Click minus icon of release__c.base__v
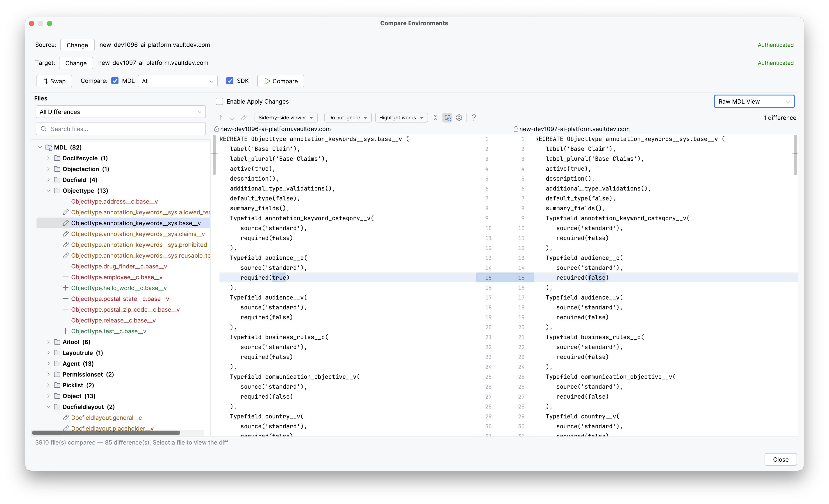 66,320
